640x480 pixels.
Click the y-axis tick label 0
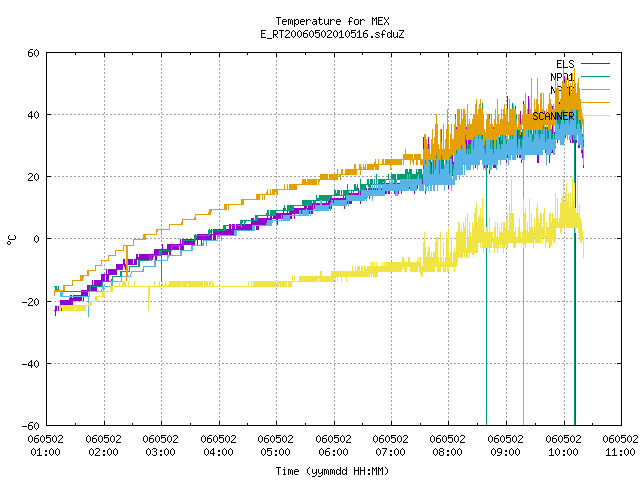[37, 239]
